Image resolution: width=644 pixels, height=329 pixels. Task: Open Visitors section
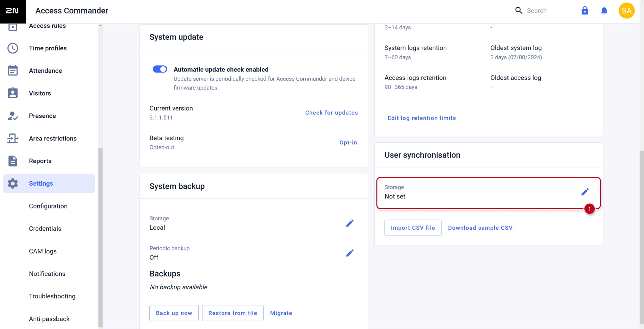click(40, 93)
